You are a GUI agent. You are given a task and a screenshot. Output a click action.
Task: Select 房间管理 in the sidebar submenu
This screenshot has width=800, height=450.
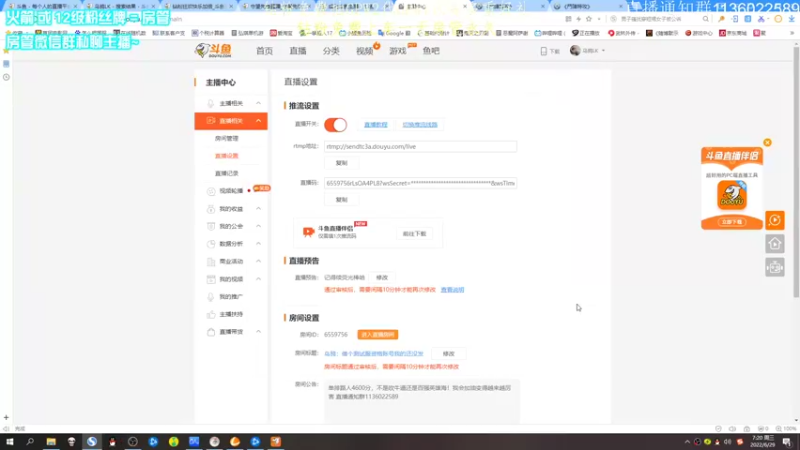pyautogui.click(x=227, y=138)
